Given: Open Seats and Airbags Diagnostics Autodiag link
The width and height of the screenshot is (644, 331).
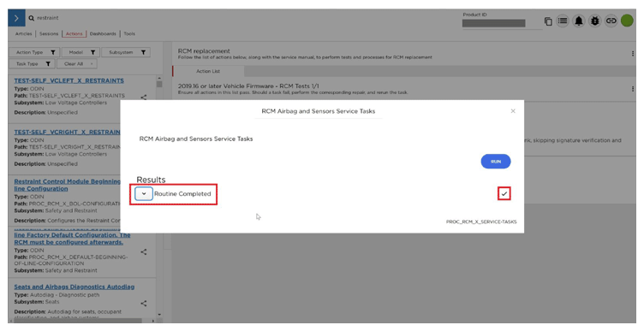Looking at the screenshot, I should pyautogui.click(x=75, y=287).
